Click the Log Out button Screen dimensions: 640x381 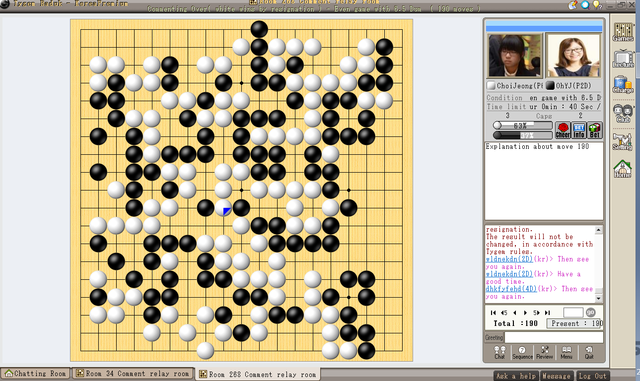[592, 376]
